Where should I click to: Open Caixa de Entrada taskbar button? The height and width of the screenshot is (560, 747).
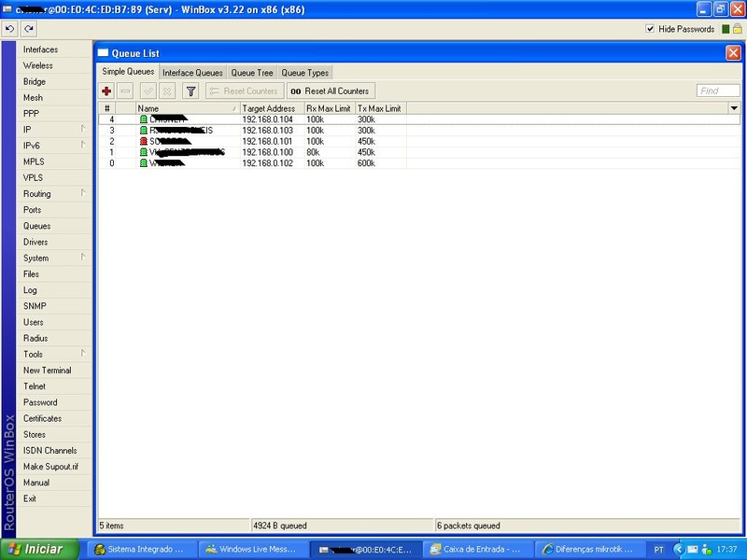point(476,549)
